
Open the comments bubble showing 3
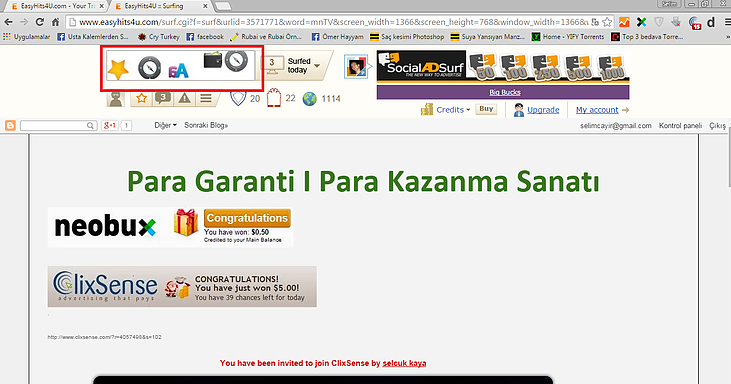[x=163, y=98]
